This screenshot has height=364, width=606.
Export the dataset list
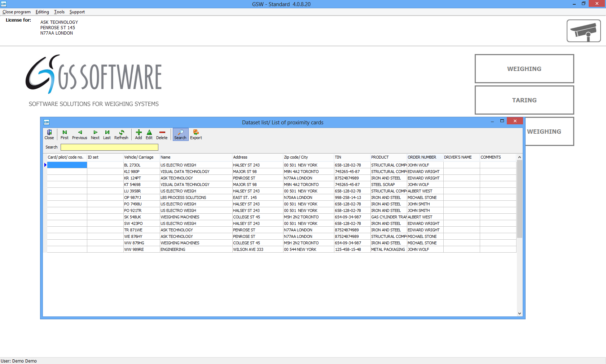click(x=196, y=134)
